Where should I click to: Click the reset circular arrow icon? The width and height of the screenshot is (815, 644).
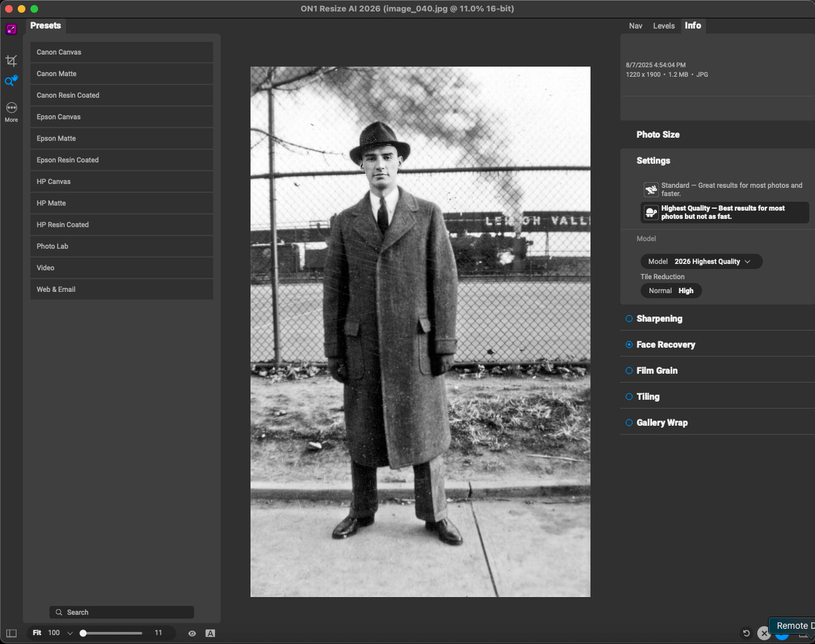click(x=747, y=633)
